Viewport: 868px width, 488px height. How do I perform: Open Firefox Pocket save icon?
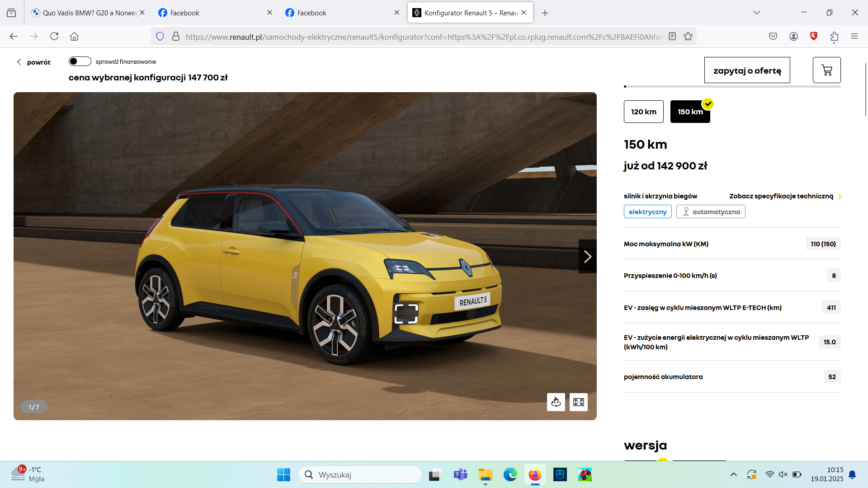click(x=773, y=36)
